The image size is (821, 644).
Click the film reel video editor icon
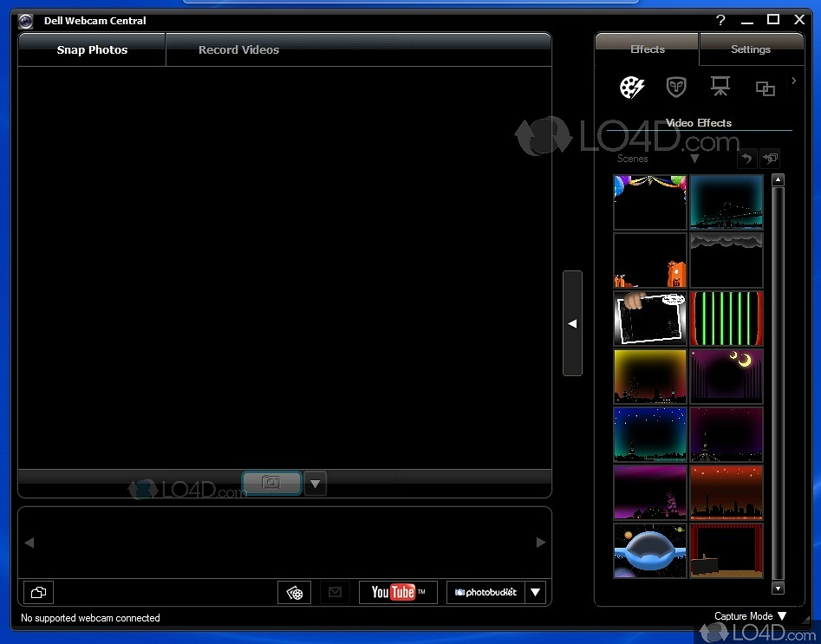[295, 592]
